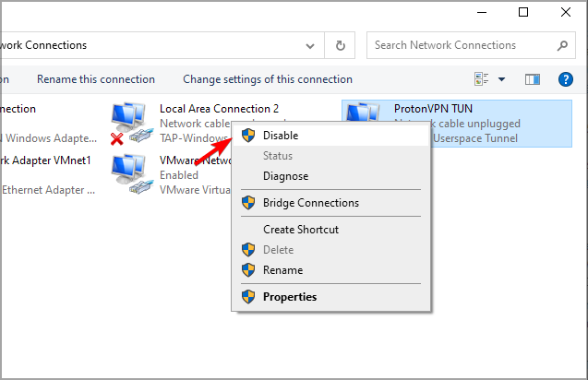Show the preview pane icon
The width and height of the screenshot is (588, 380).
pyautogui.click(x=532, y=79)
